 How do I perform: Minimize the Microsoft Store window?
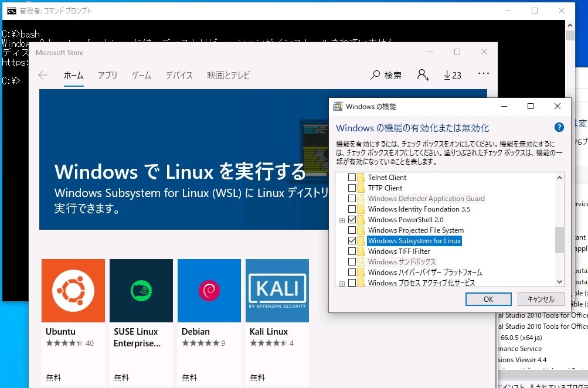pyautogui.click(x=430, y=52)
